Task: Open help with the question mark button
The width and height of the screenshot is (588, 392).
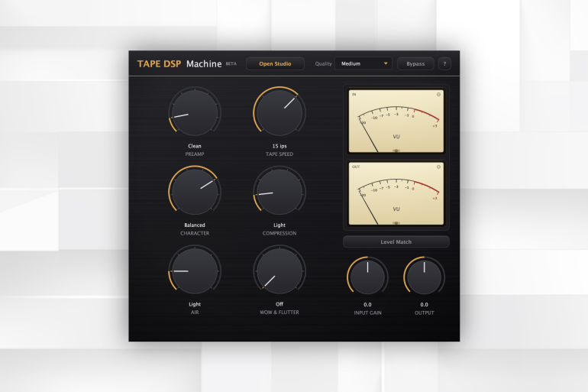Action: point(444,63)
